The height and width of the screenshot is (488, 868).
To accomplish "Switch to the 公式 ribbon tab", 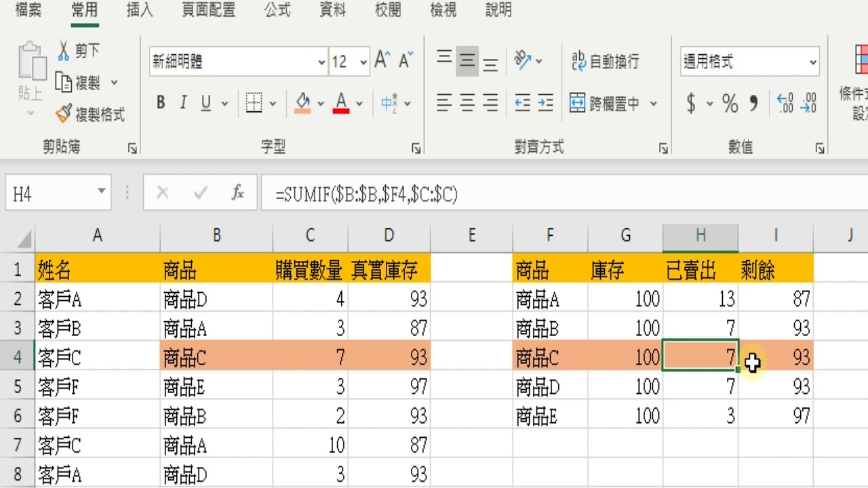I will 277,10.
